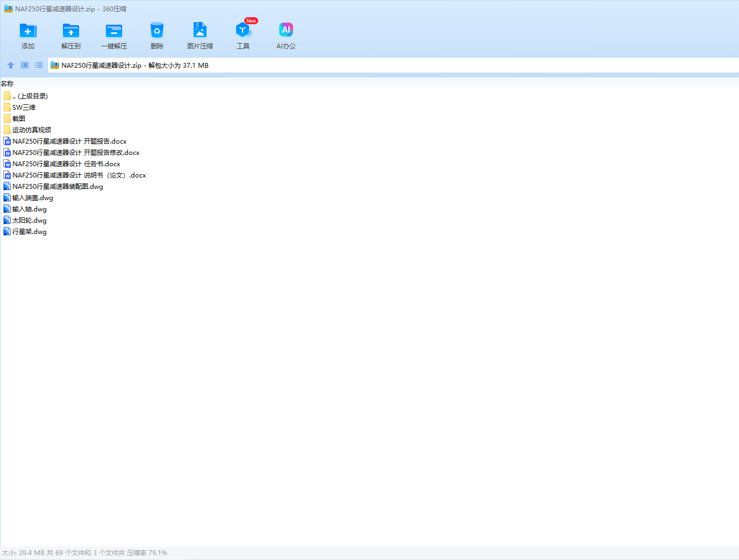Open the 图片压缩 image compression tool
This screenshot has width=739, height=560.
[x=200, y=30]
